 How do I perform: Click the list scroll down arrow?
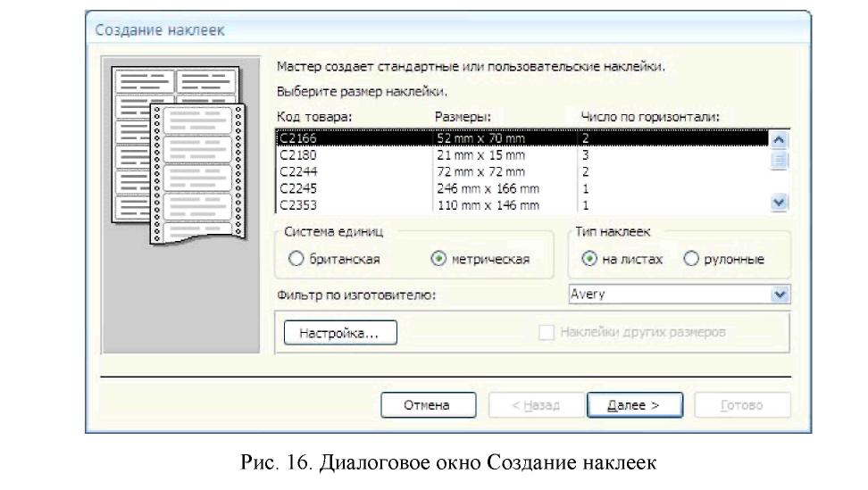(x=779, y=203)
